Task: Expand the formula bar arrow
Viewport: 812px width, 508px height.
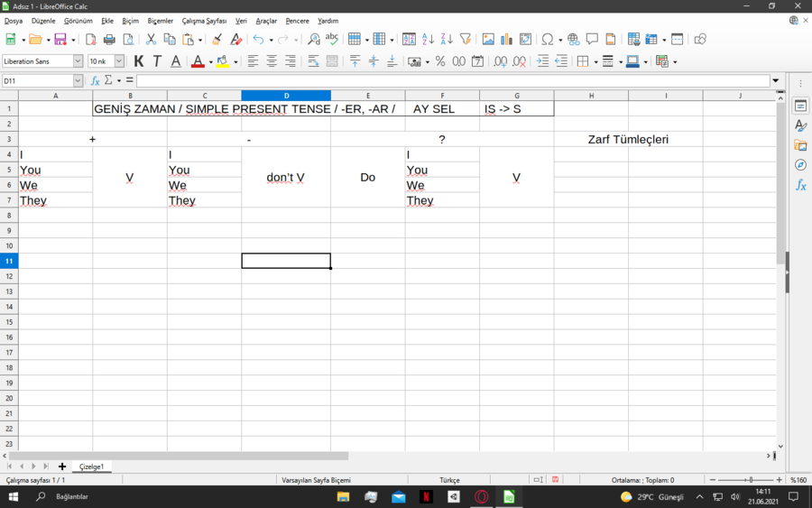Action: [776, 81]
